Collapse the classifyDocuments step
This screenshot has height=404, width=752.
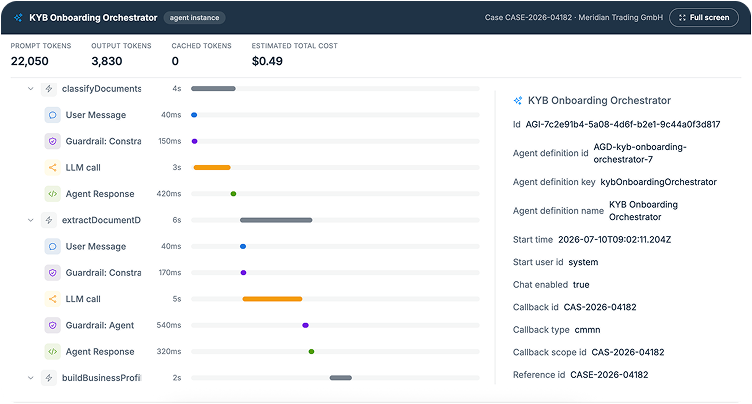(x=31, y=89)
